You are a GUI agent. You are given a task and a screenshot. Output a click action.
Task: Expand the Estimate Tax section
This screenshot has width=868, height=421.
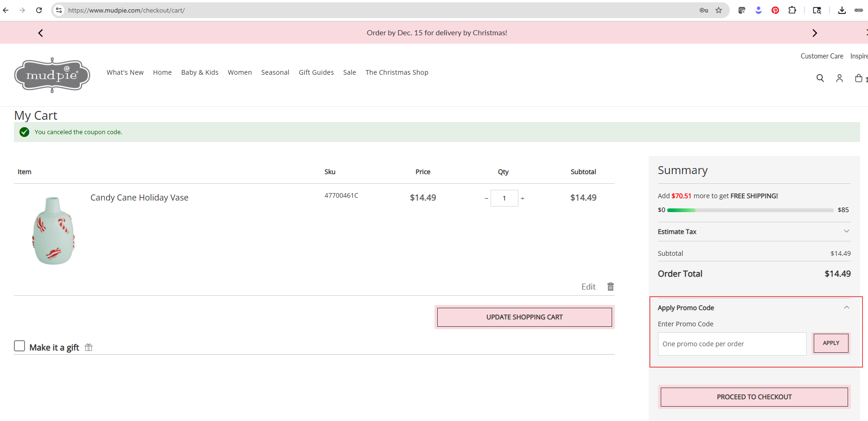point(846,231)
